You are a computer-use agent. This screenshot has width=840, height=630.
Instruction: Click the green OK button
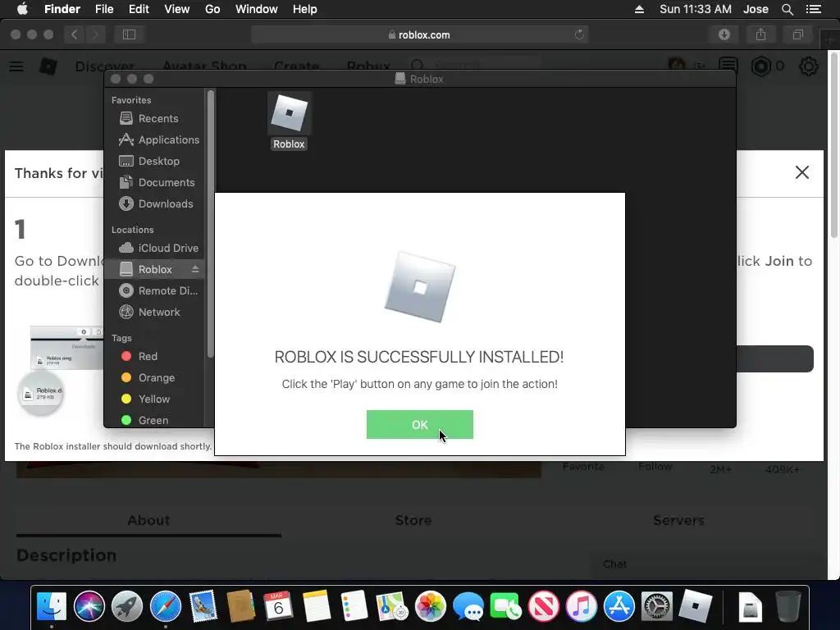419,424
